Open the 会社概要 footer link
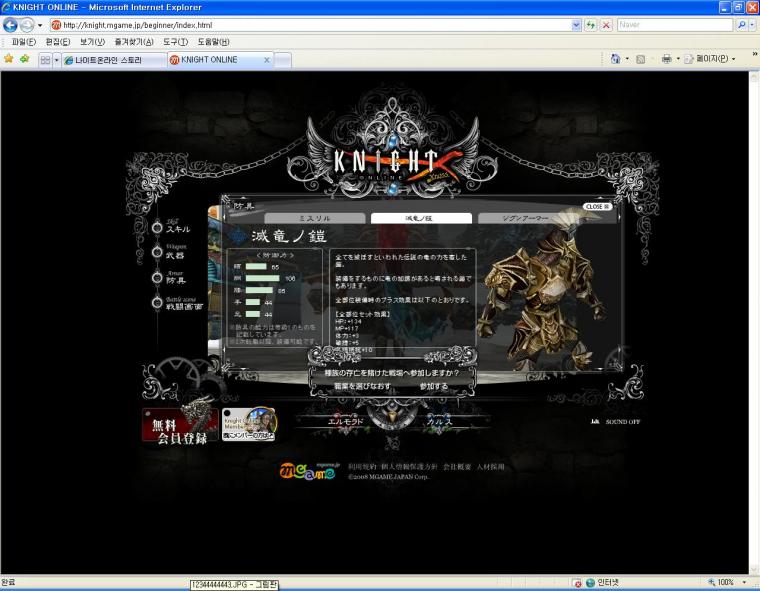760x591 pixels. [x=457, y=467]
